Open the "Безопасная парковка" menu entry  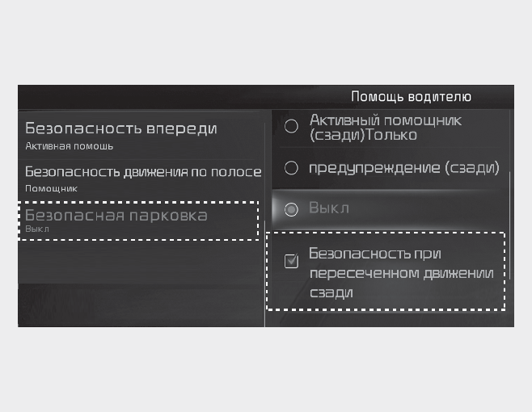116,216
